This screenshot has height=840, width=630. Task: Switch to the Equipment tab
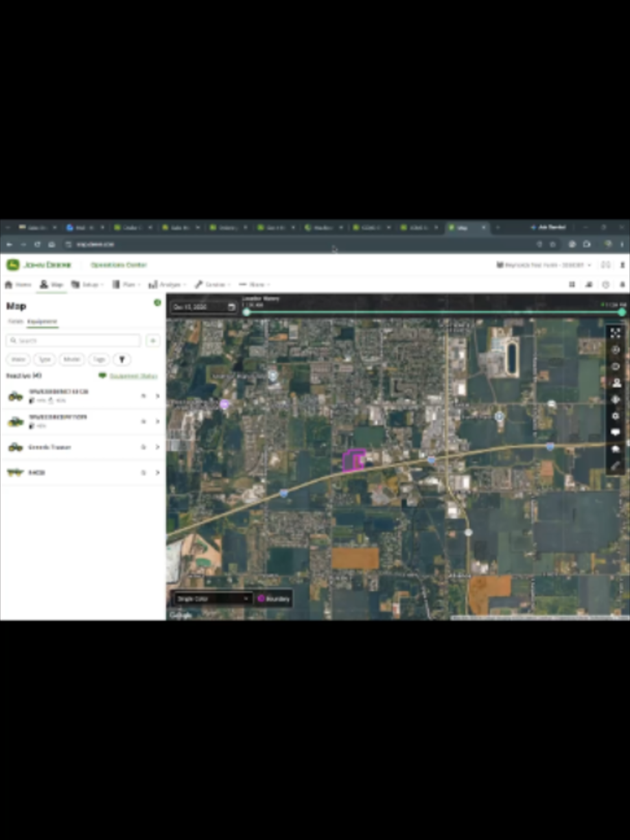(42, 321)
